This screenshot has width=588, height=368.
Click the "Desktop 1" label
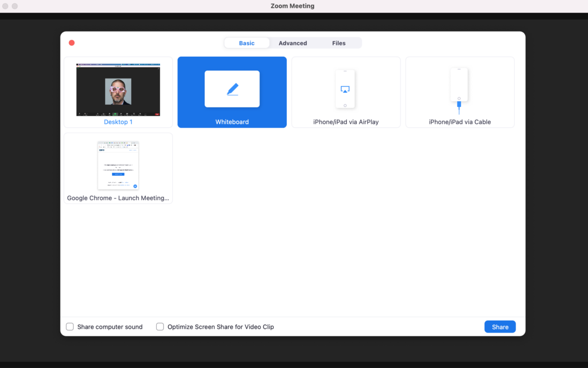coord(118,122)
